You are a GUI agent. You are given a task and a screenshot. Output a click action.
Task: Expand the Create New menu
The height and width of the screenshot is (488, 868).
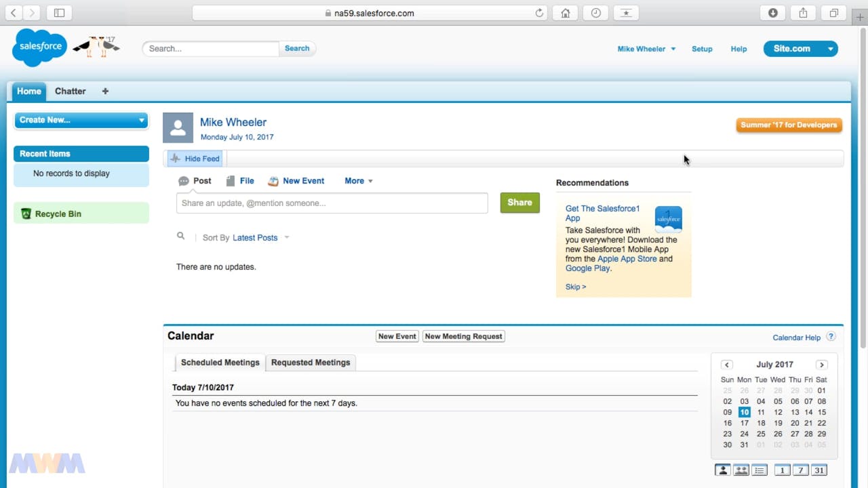[81, 120]
